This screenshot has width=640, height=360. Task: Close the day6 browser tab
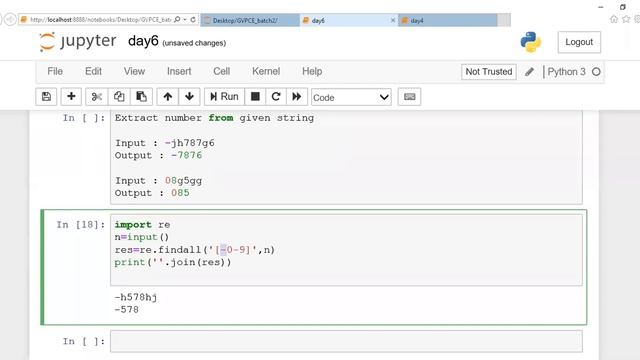coord(393,20)
